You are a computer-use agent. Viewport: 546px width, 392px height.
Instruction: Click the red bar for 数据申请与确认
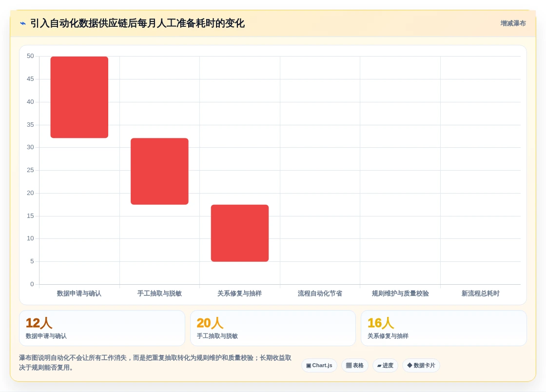click(79, 97)
